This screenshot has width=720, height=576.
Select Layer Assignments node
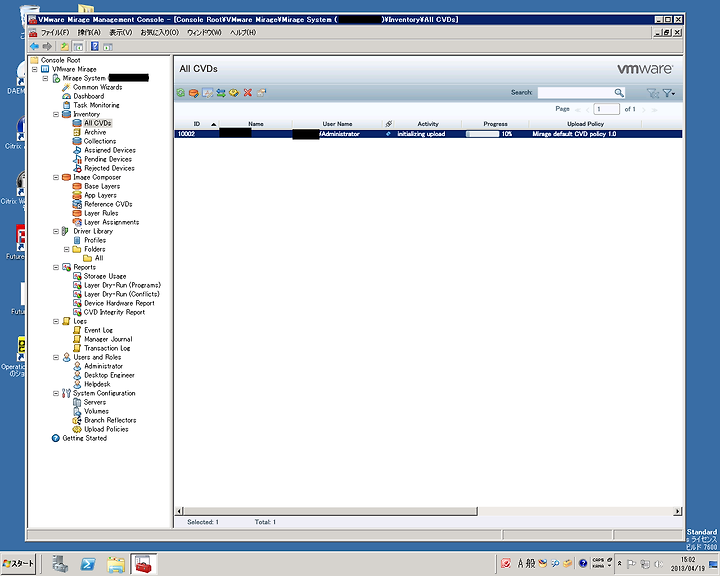coord(112,222)
